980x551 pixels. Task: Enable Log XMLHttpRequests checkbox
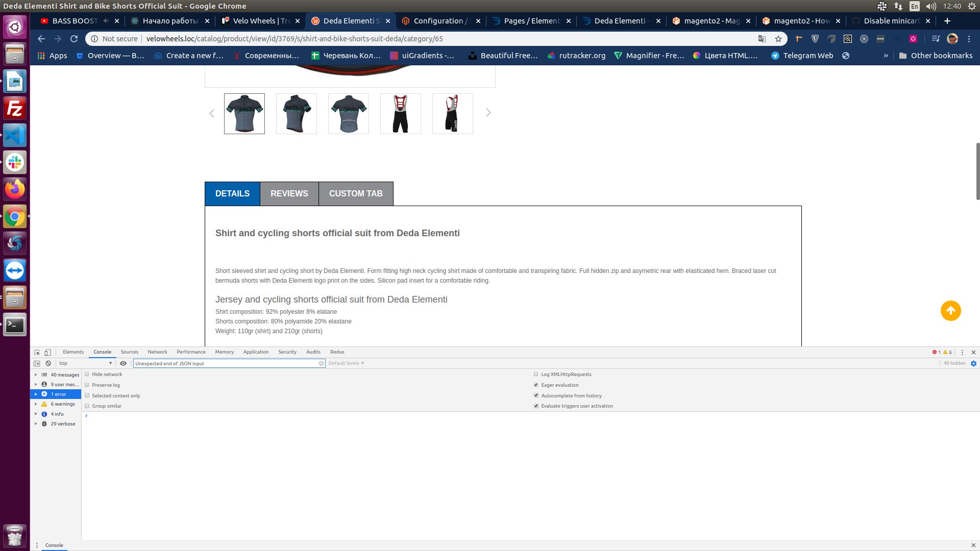click(x=536, y=374)
